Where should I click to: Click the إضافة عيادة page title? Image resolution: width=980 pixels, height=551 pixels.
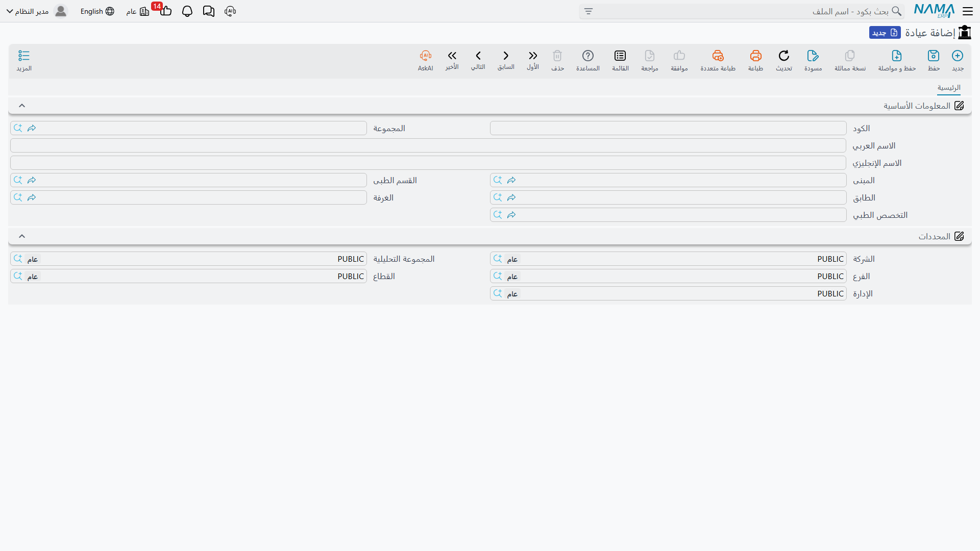930,33
